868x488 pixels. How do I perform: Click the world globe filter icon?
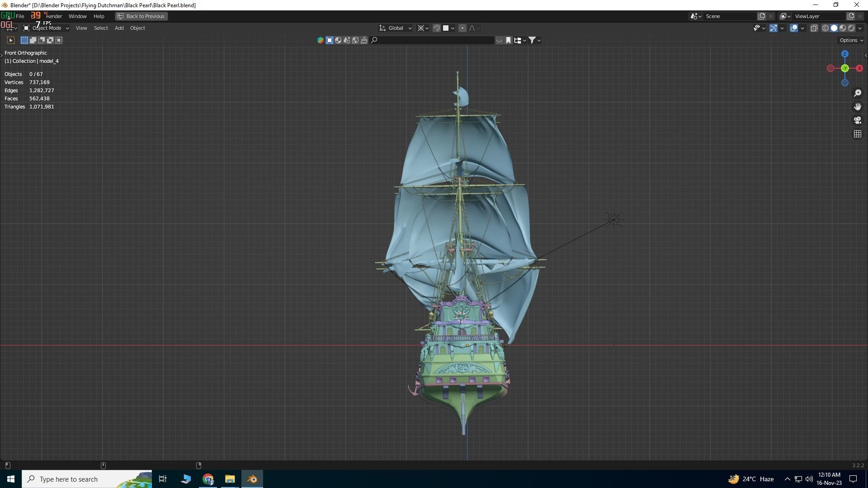click(355, 40)
